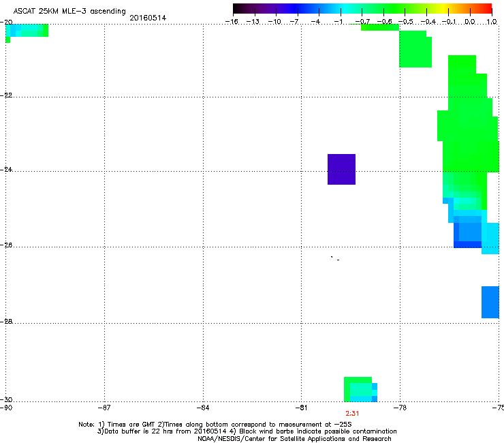Click the isolated blue data block near -27 latitude

[490, 302]
